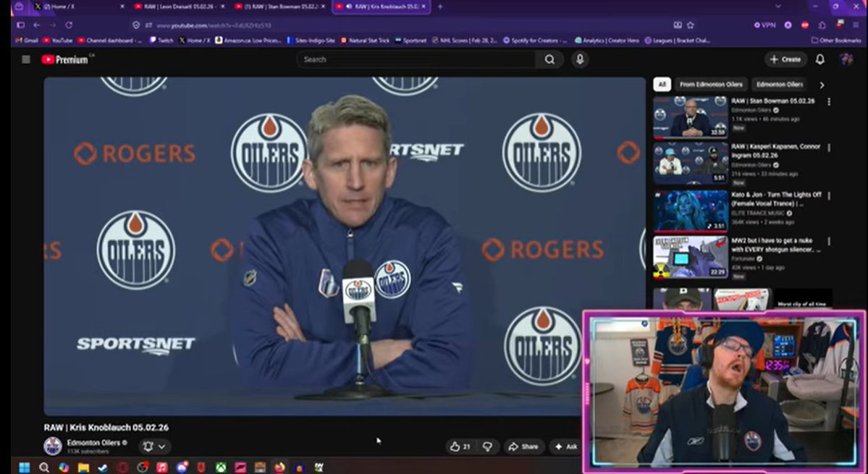Open Xbox app from taskbar
Image resolution: width=868 pixels, height=474 pixels.
click(221, 467)
